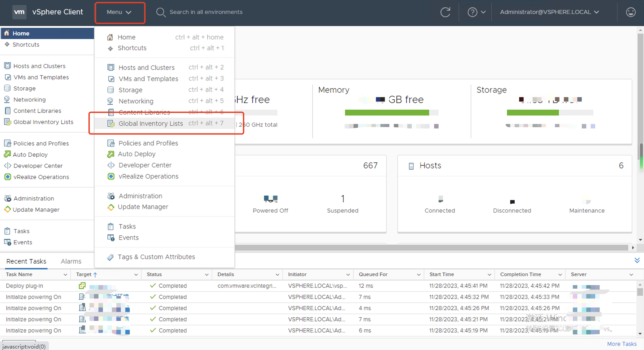Click com.vmware.vcIntegri... details cell
The height and width of the screenshot is (350, 644).
coord(247,286)
